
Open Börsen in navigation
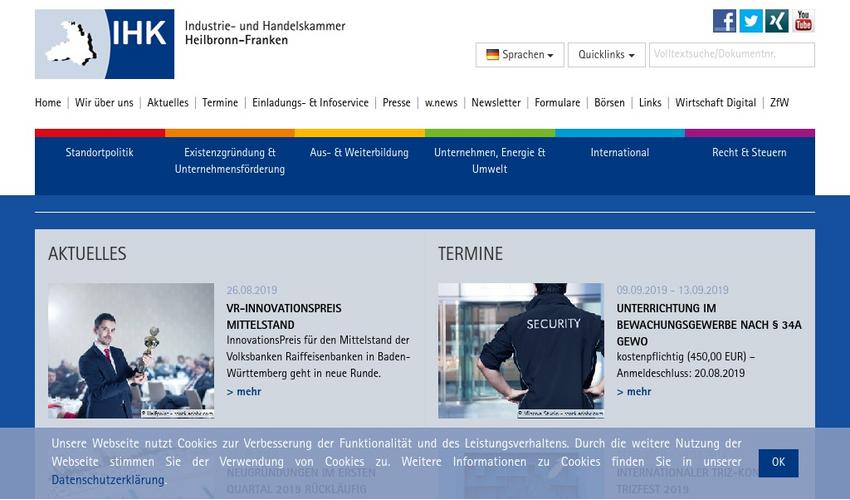(609, 102)
